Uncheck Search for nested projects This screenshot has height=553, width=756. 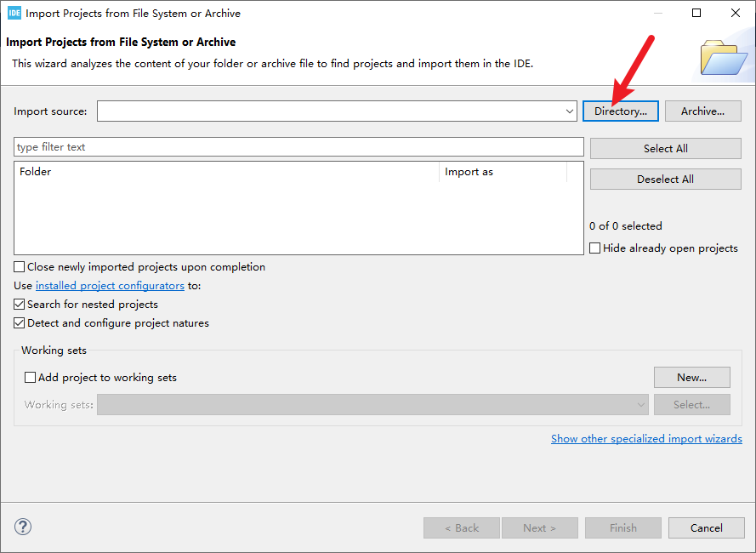coord(20,305)
